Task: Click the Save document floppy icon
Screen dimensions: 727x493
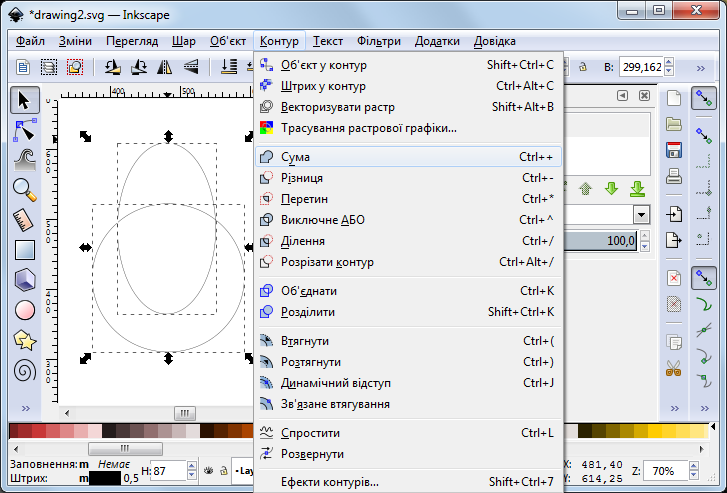Action: tap(674, 151)
